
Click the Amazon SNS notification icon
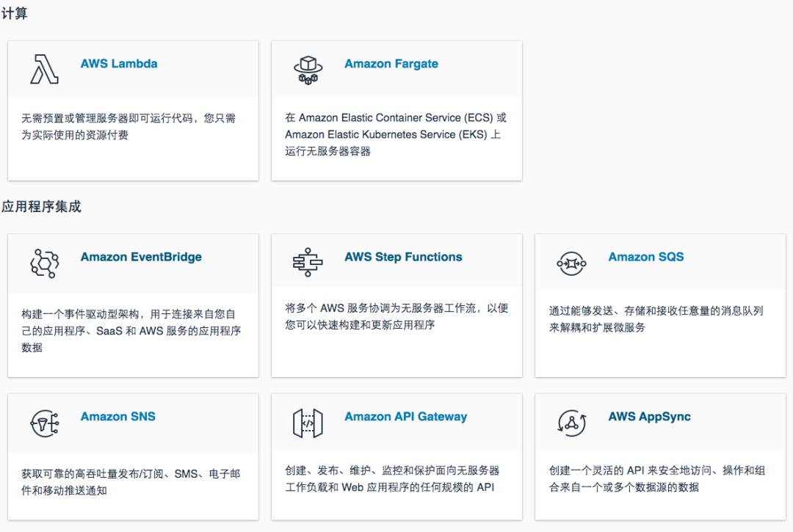click(45, 423)
